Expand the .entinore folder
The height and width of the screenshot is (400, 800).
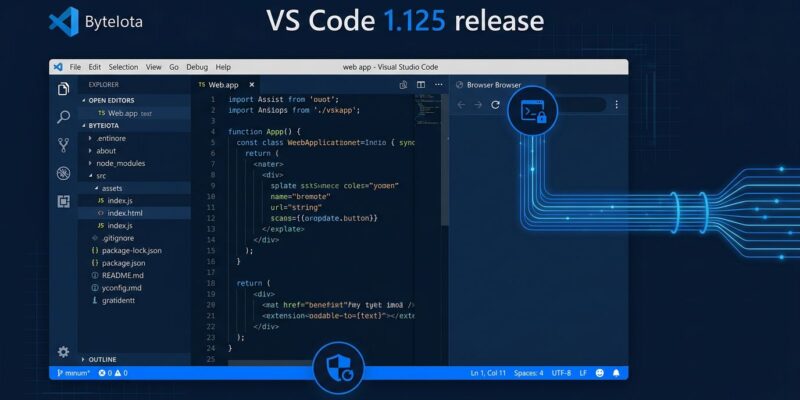tap(90, 138)
